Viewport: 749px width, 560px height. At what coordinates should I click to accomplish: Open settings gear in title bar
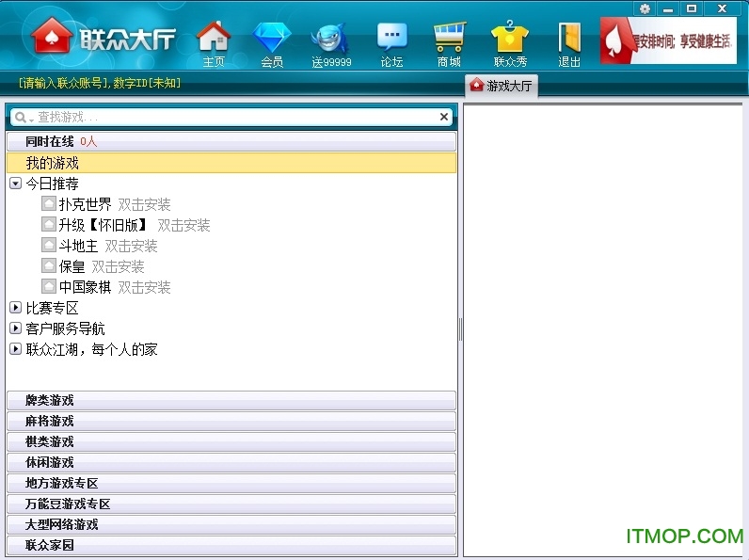click(645, 8)
